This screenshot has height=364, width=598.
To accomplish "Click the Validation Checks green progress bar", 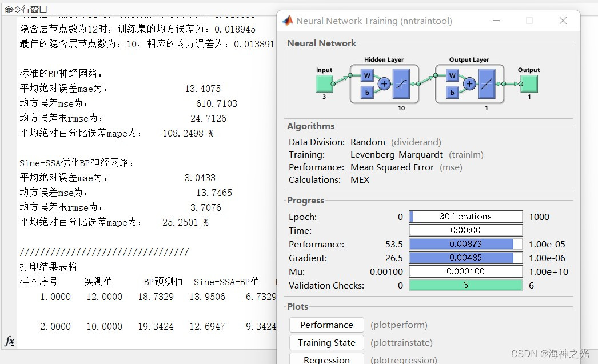I will click(466, 285).
